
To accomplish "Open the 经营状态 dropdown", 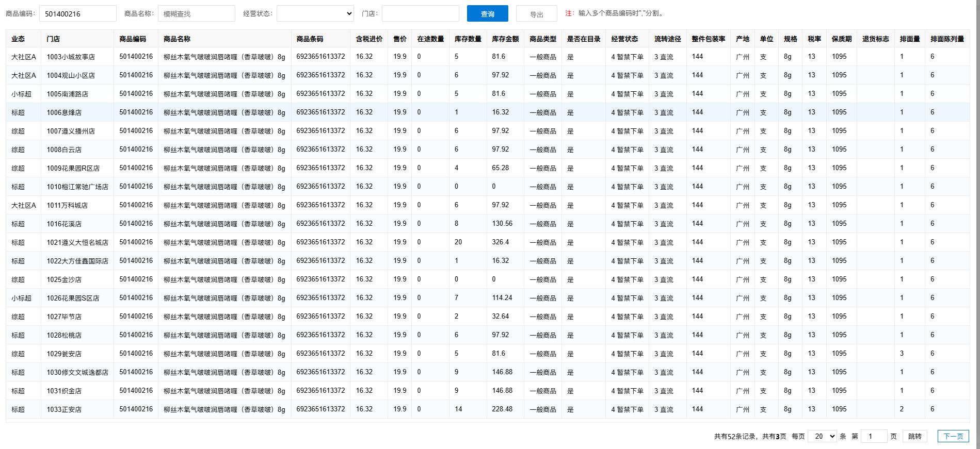I will click(x=315, y=14).
